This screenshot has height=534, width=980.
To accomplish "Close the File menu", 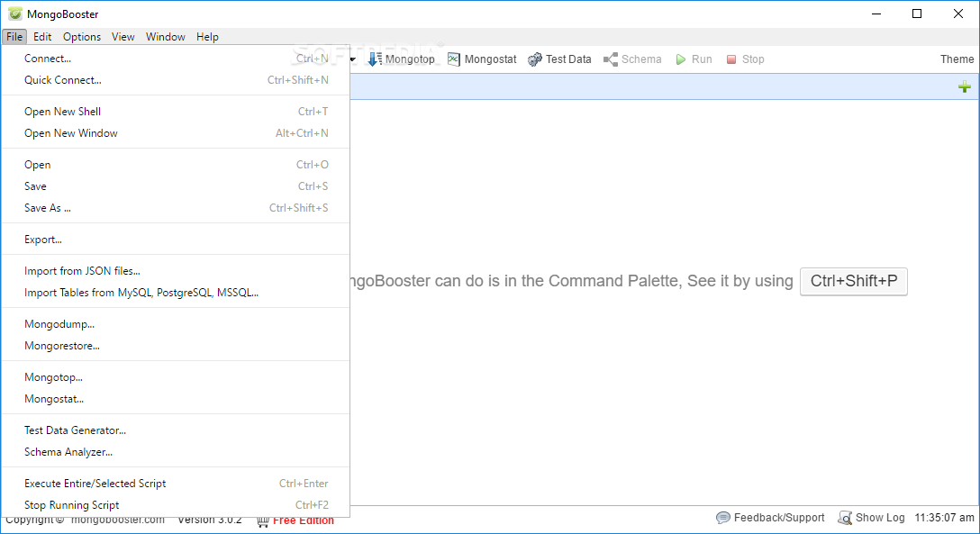I will click(14, 37).
